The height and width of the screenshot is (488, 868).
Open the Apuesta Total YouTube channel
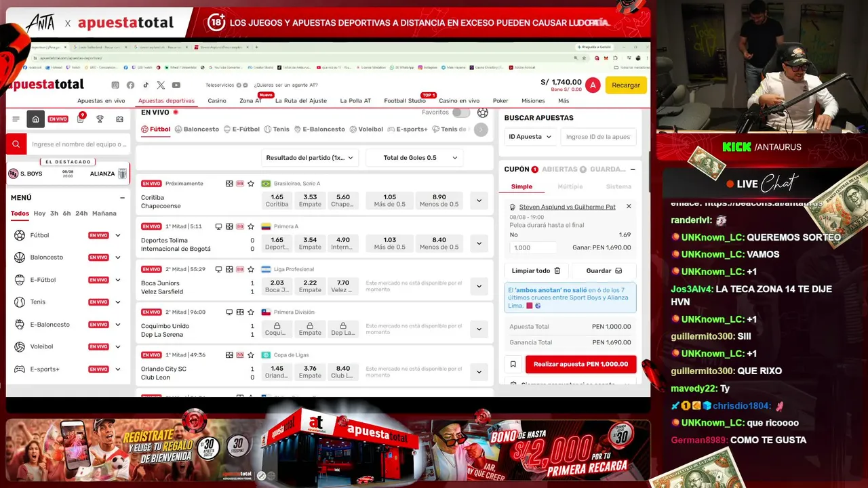point(176,85)
